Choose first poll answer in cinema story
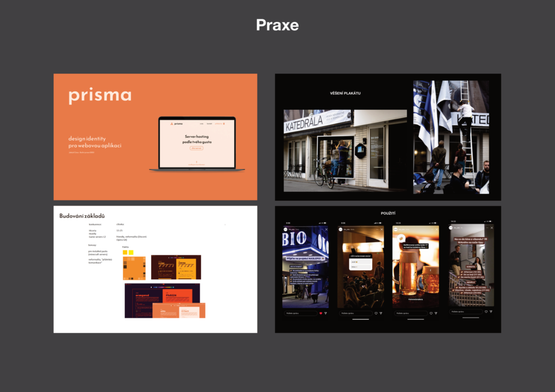The image size is (555, 392). (360, 262)
